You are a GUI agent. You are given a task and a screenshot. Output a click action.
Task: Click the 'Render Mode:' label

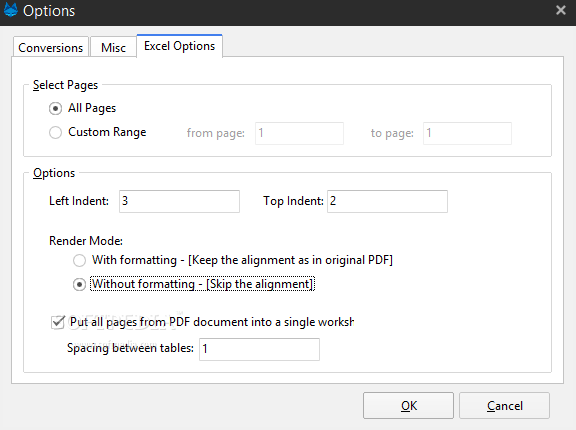click(x=86, y=241)
